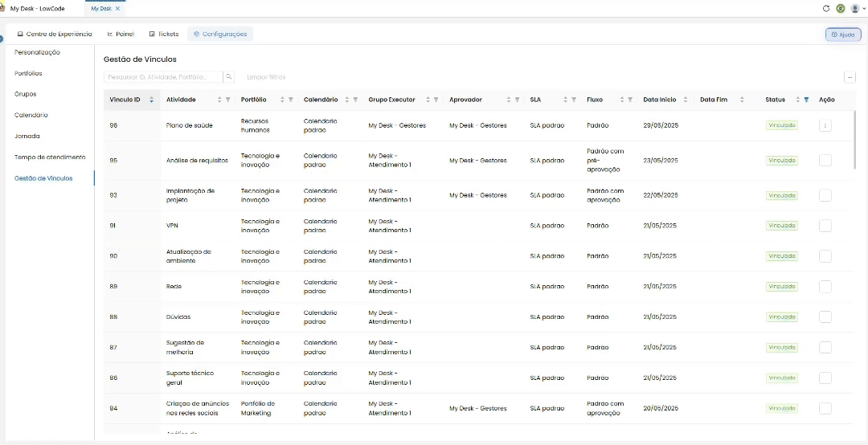Open the Atividade column filter

[x=227, y=100]
